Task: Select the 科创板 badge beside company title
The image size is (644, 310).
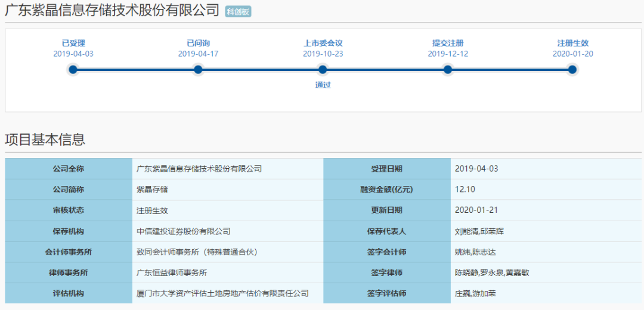Action: click(238, 12)
